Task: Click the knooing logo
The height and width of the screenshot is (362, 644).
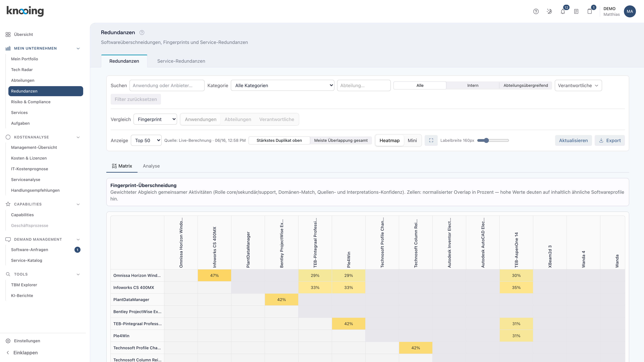Action: point(25,11)
